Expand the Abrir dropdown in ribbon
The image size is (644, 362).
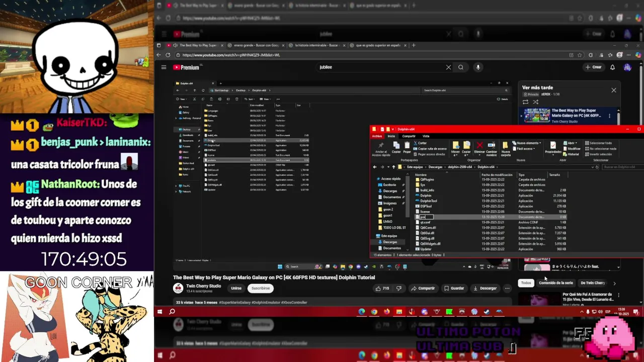[571, 143]
